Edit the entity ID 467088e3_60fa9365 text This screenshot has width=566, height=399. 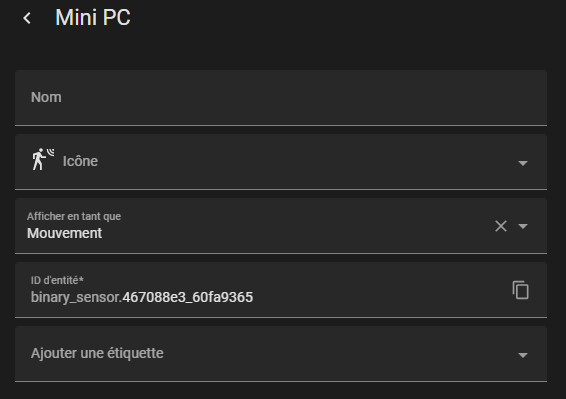pos(188,297)
